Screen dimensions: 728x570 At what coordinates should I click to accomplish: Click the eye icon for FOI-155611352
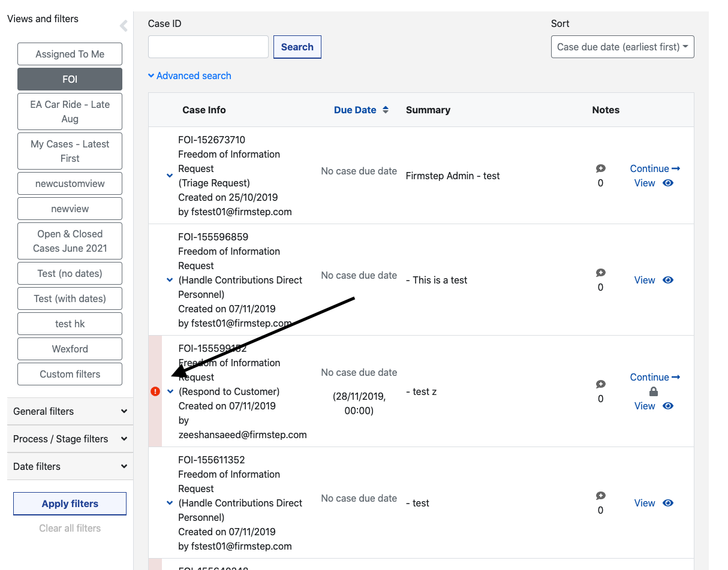pyautogui.click(x=668, y=503)
